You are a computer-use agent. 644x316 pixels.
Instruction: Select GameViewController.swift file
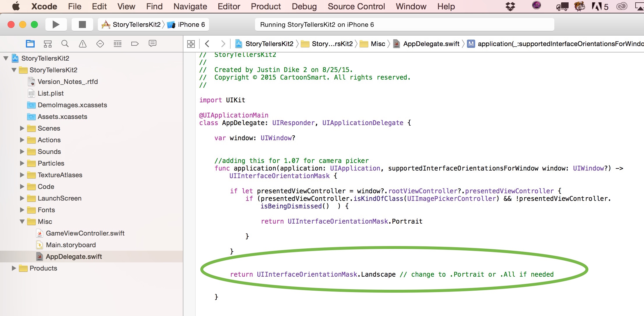click(x=86, y=233)
